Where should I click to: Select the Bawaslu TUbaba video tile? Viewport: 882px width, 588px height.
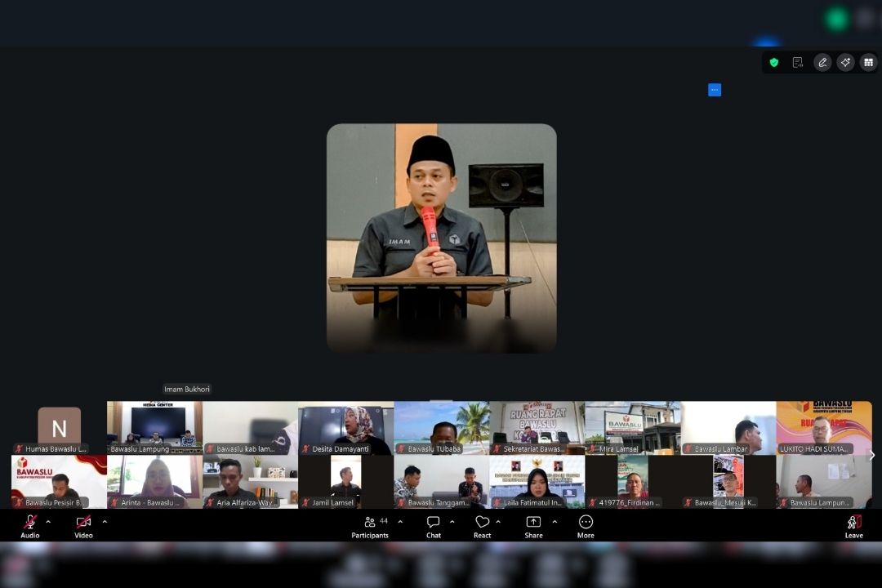pyautogui.click(x=442, y=428)
